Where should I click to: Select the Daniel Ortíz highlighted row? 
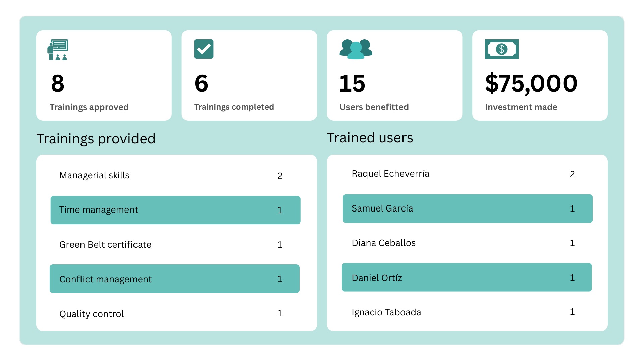467,278
